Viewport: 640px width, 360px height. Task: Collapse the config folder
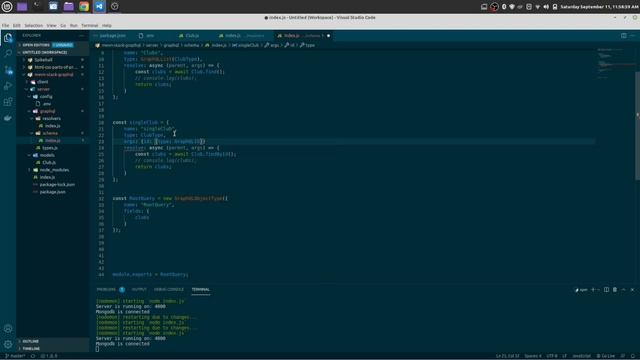point(53,96)
